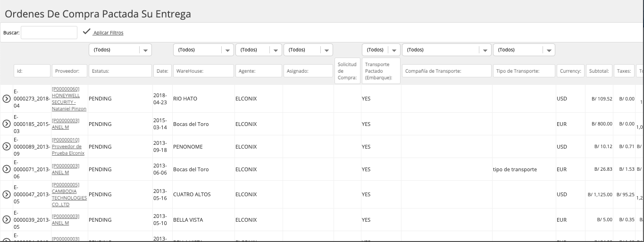Screen dimensions: 644x242
Task: Sort by Tipo de Transporte column header
Action: click(524, 71)
